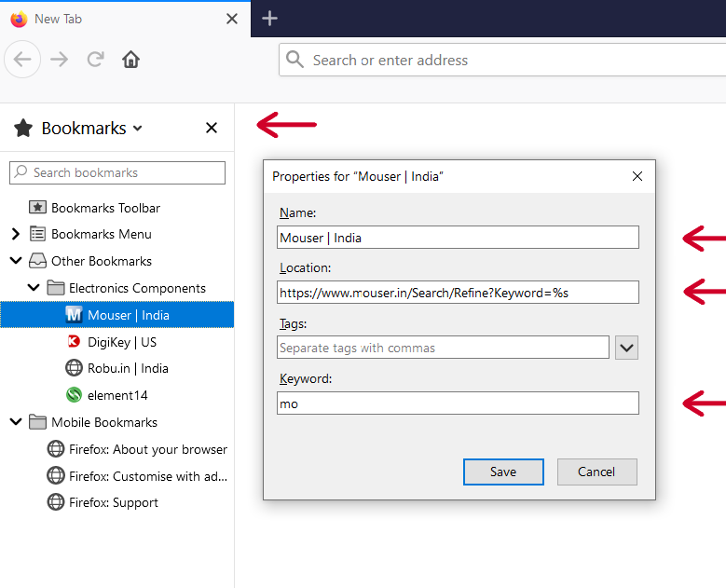The image size is (726, 588).
Task: Click the Tags: label in dialog
Action: 293,323
